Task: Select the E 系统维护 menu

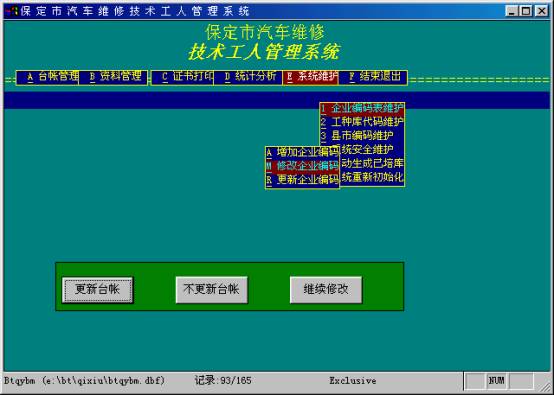Action: pos(311,77)
